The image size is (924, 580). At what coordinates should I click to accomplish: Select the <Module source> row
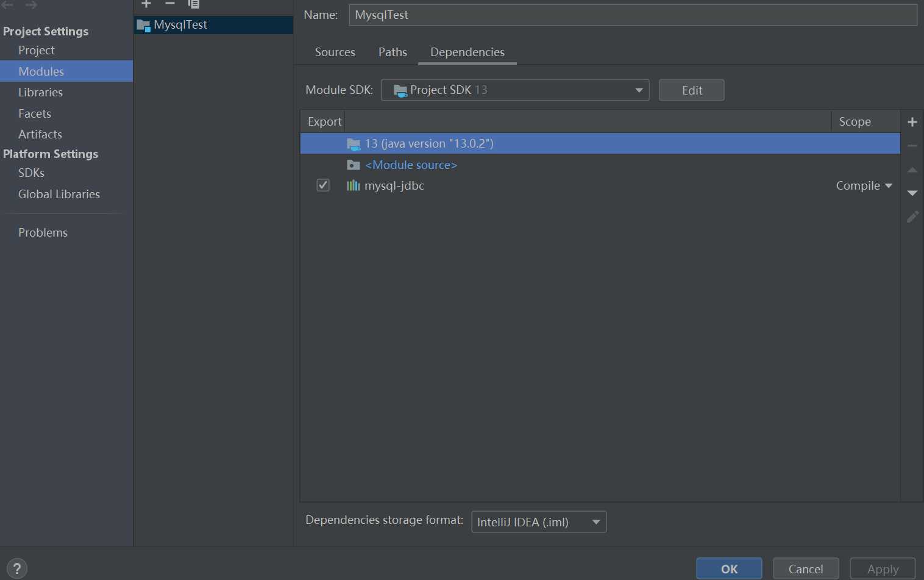[600, 165]
